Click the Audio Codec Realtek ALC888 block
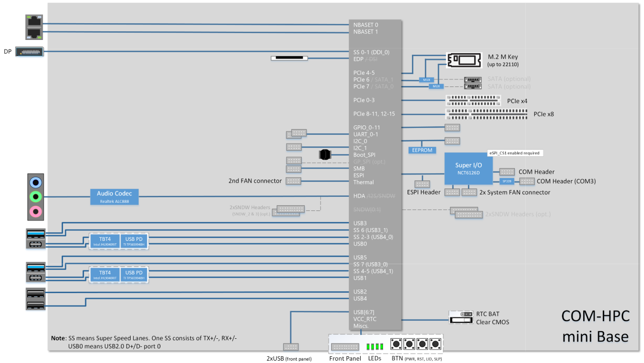 (x=114, y=197)
